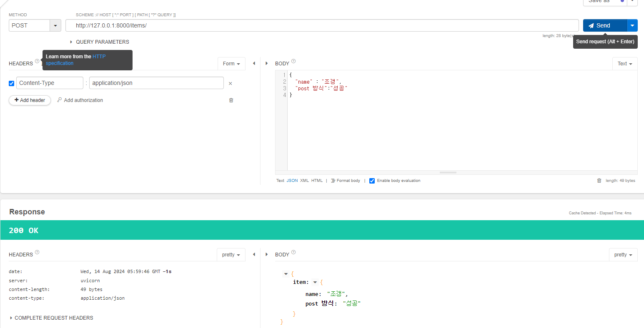Switch body format to XML

(305, 181)
